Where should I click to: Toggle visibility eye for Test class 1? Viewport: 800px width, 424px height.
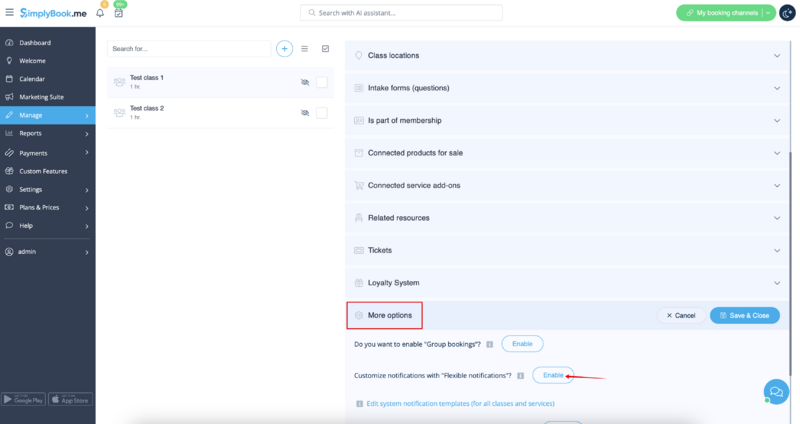click(x=305, y=82)
